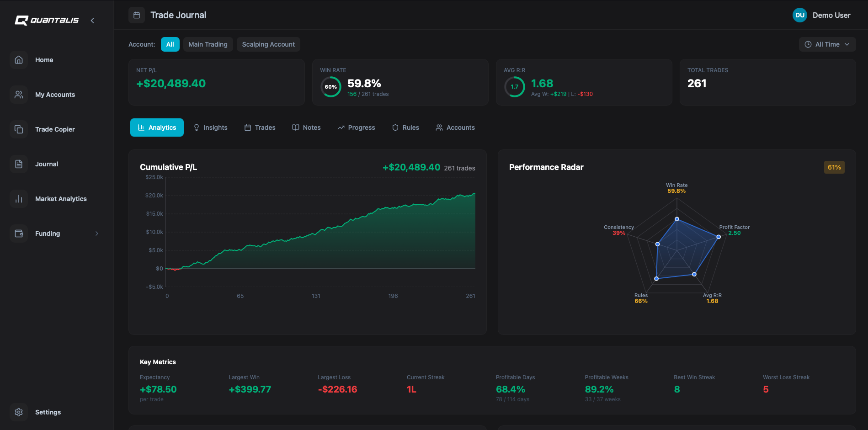
Task: Click the Current Streak 1L value
Action: point(412,389)
